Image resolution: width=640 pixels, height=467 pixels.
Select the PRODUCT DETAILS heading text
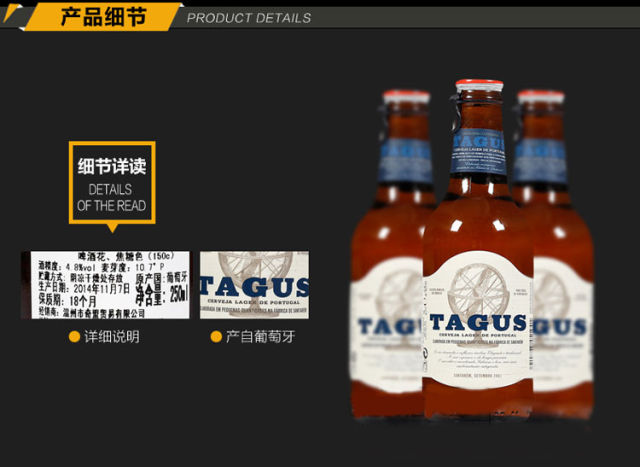249,18
